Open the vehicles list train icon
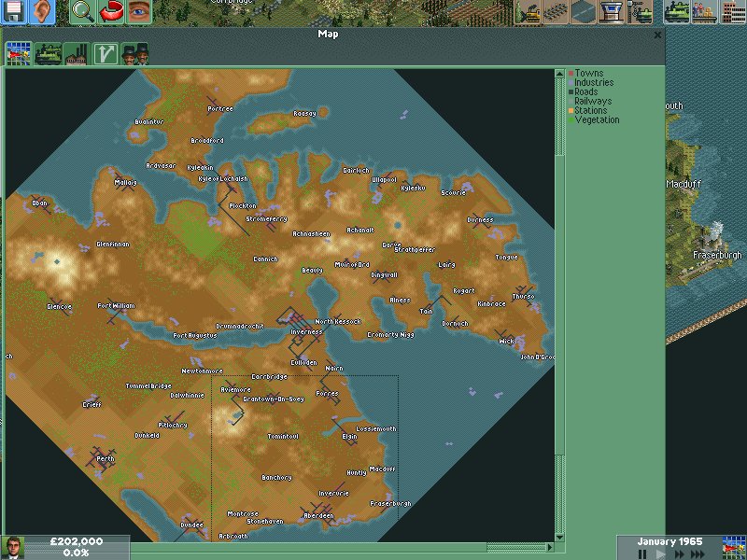The height and width of the screenshot is (560, 747). tap(677, 11)
